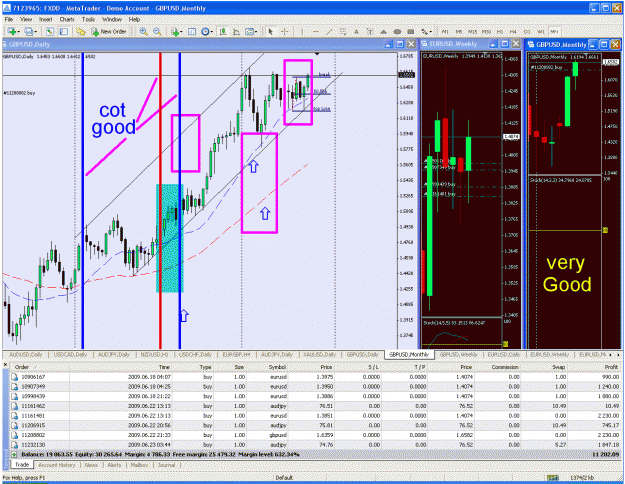Screen dimensions: 625x484
Task: Switch chart to D1 timeframe
Action: [x=527, y=31]
